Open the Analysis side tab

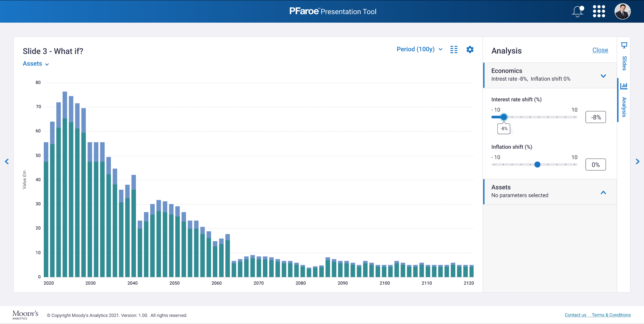(624, 107)
